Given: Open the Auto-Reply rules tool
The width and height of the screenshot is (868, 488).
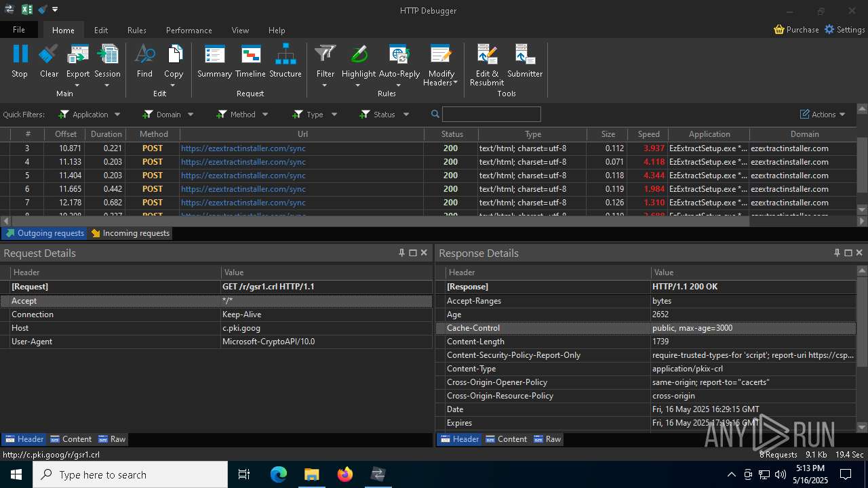Looking at the screenshot, I should click(399, 64).
